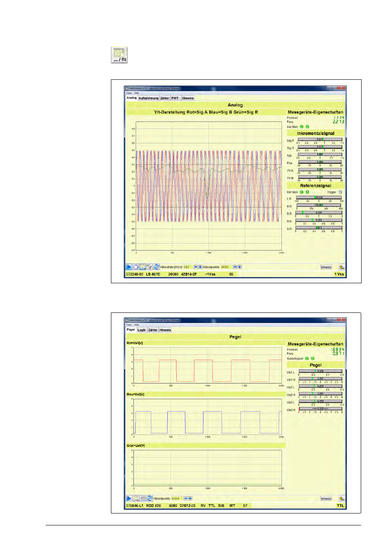Click the '.../RI' display icon in Analog toolbar
The width and height of the screenshot is (392, 555).
(143, 267)
